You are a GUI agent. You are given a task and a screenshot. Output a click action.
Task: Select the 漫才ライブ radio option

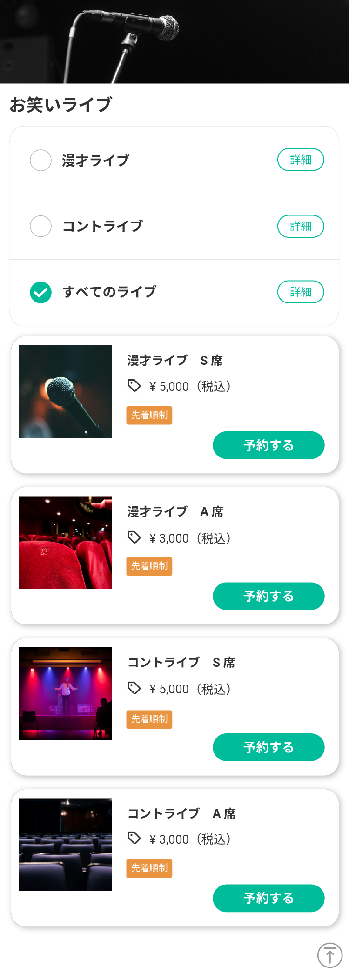point(40,160)
